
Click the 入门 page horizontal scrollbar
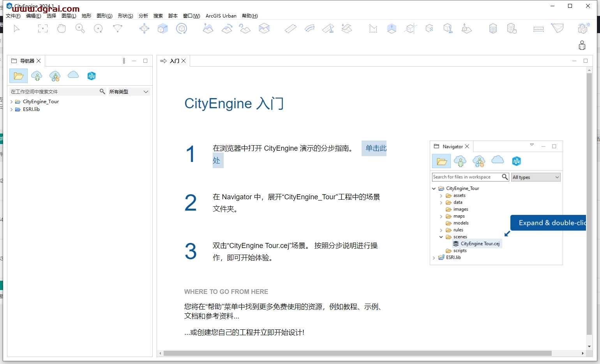357,353
